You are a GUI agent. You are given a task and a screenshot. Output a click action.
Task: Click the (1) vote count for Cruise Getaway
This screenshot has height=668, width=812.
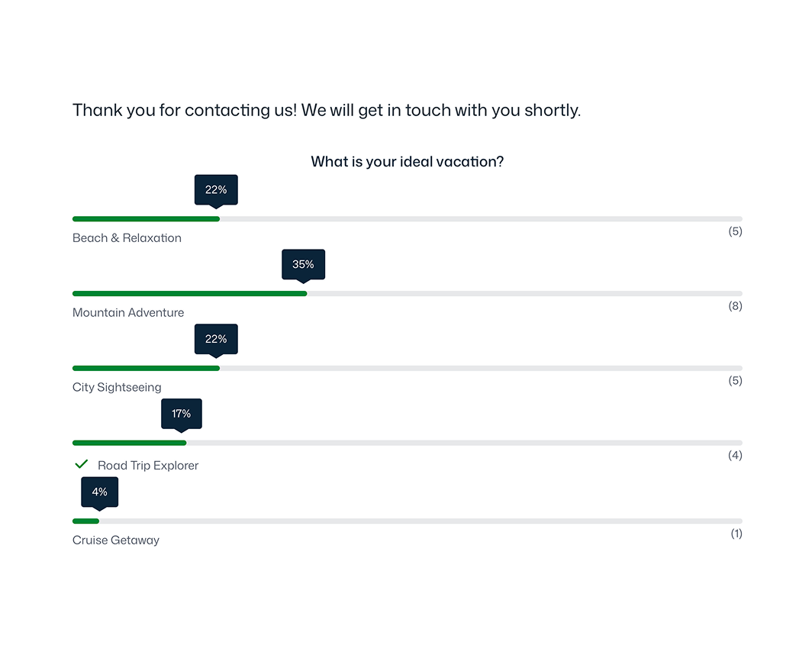click(736, 534)
